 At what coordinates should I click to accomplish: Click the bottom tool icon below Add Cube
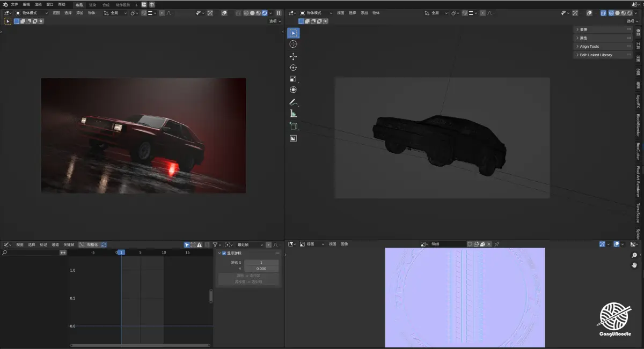(294, 138)
